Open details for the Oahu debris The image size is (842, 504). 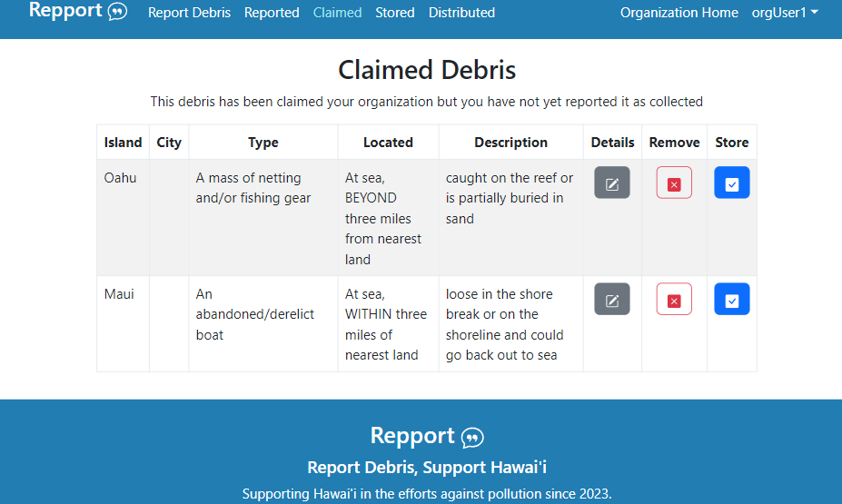pyautogui.click(x=612, y=183)
